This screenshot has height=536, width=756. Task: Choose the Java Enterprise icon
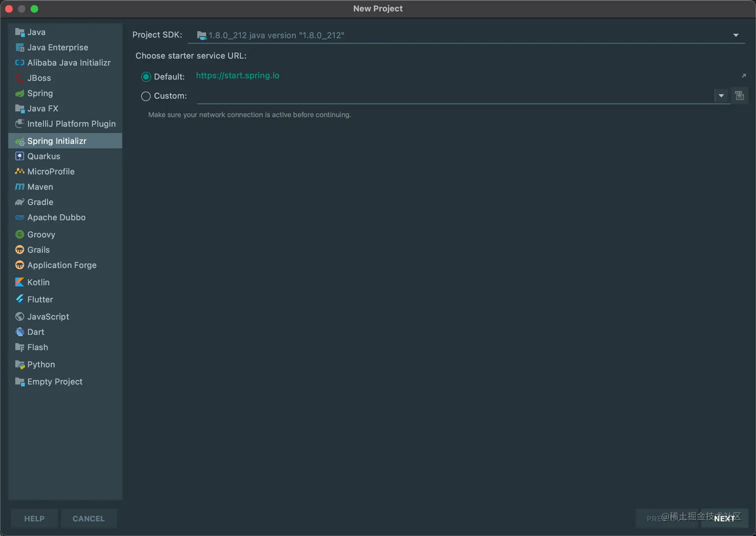(x=20, y=47)
